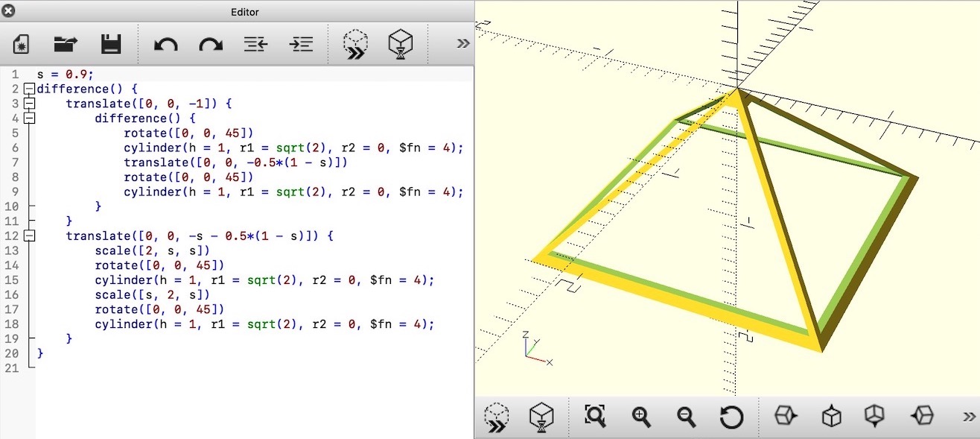Redo the last undone edit

(211, 45)
